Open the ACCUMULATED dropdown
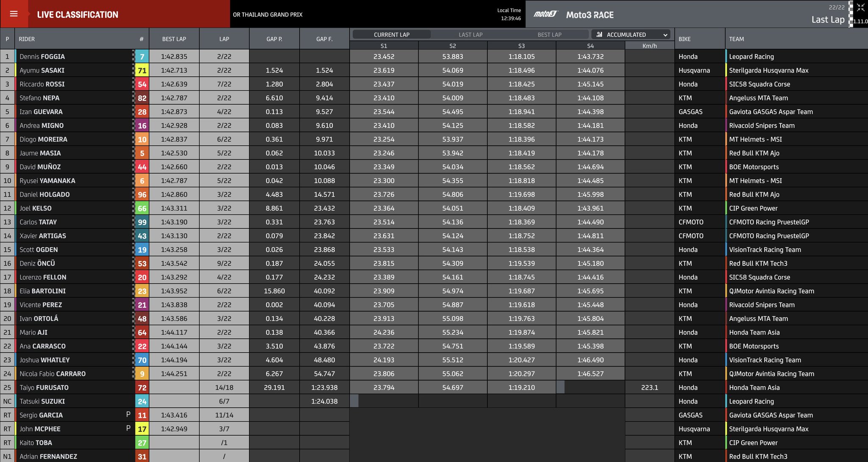868x462 pixels. click(631, 34)
